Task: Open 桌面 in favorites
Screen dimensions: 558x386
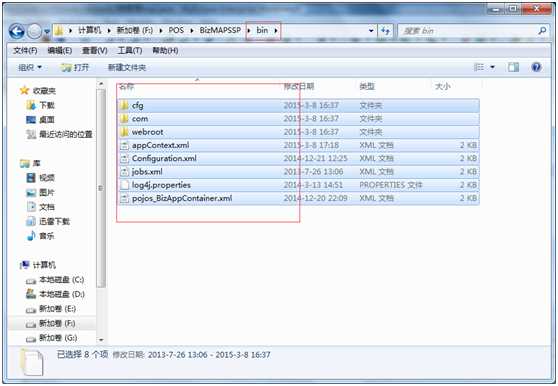Action: point(47,120)
